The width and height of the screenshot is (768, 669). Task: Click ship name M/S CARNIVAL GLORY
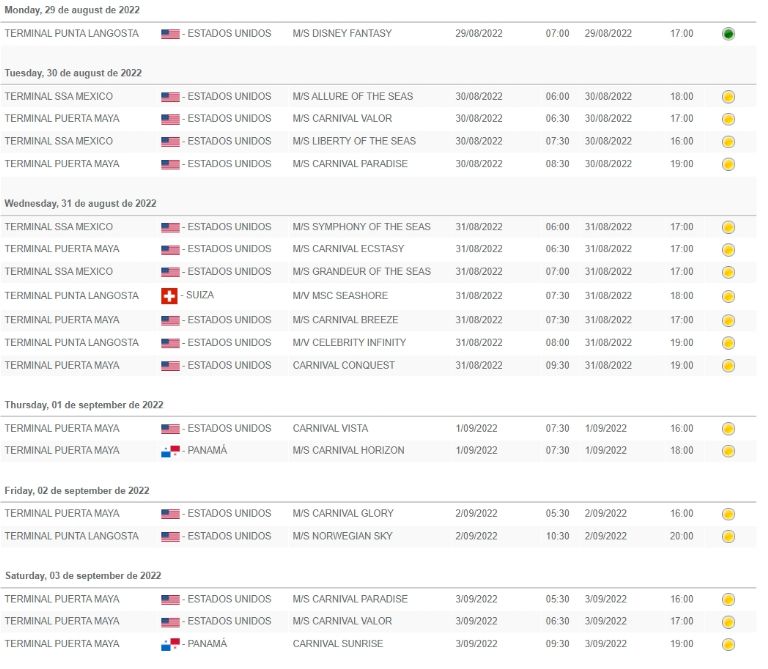[343, 513]
